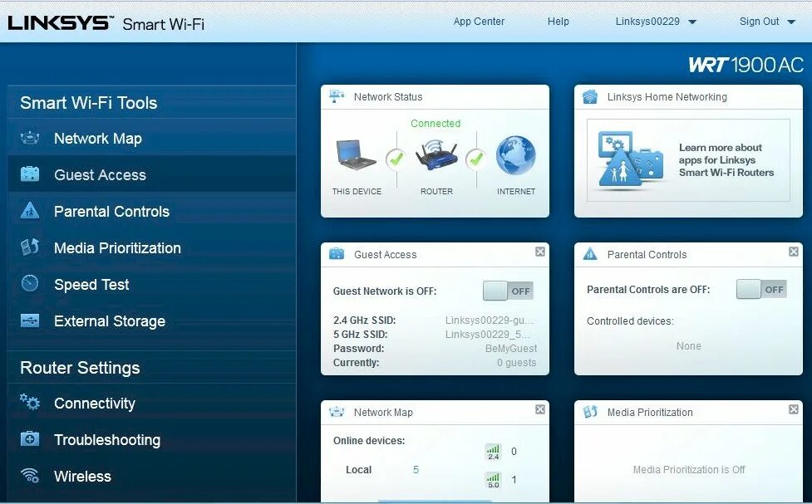Click the Network Map sidebar icon
The width and height of the screenshot is (812, 504).
(x=30, y=138)
